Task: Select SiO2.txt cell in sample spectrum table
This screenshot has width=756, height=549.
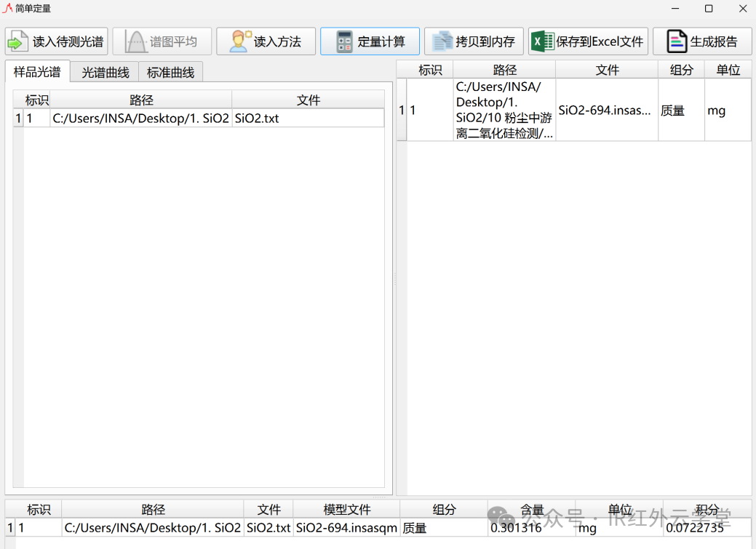Action: pos(308,118)
